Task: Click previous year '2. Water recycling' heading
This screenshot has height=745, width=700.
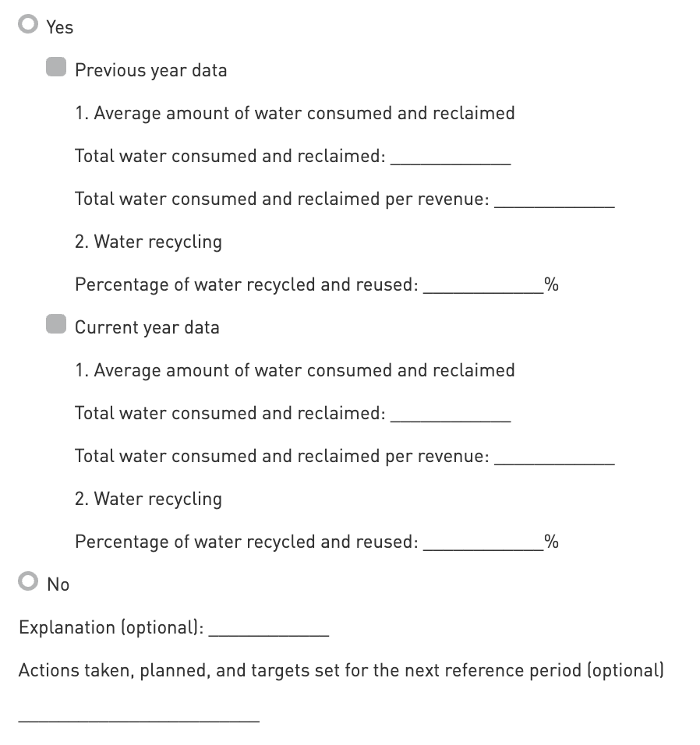Action: coord(148,242)
